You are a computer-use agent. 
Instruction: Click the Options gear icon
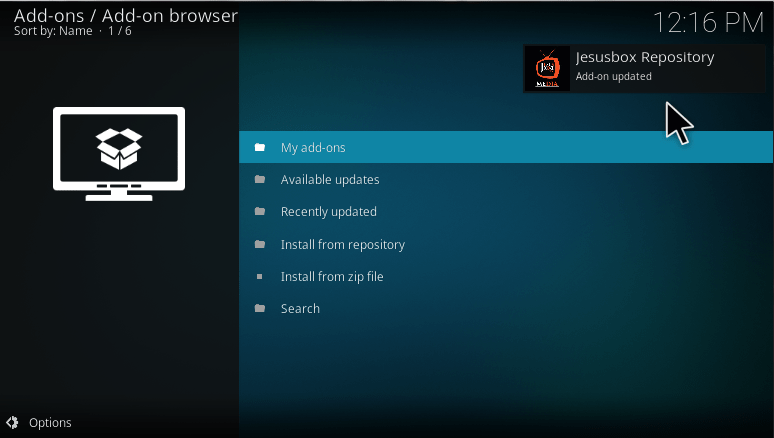(13, 422)
